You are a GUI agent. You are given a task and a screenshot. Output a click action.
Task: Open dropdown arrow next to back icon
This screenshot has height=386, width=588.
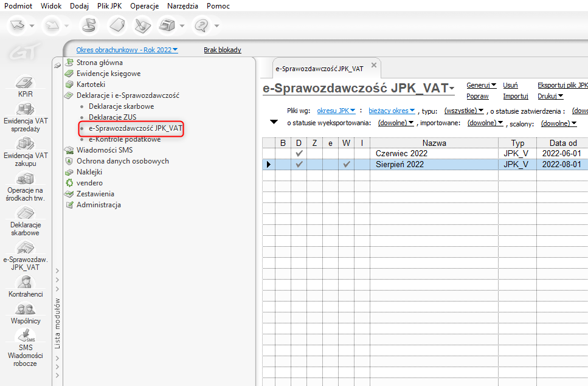pos(32,26)
